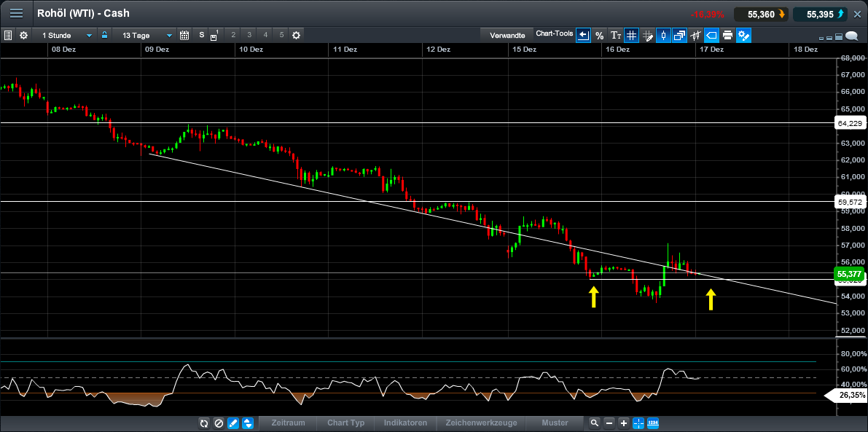This screenshot has width=868, height=432.
Task: Select the drawing pencil tool in Chart-Tools
Action: click(647, 35)
